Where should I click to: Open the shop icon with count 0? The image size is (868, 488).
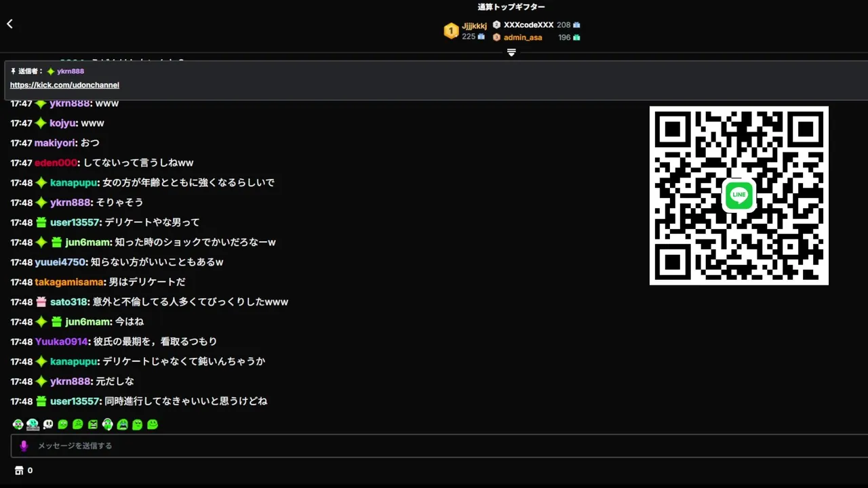point(19,470)
